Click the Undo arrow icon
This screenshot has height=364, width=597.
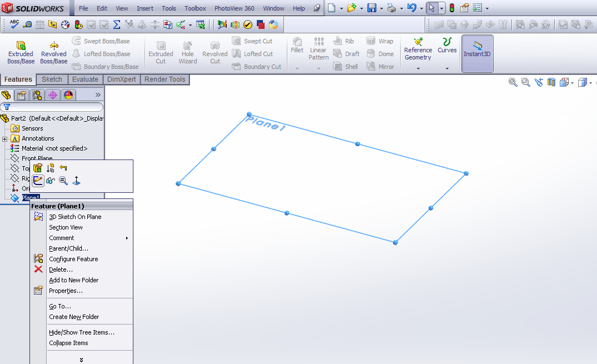pos(411,8)
